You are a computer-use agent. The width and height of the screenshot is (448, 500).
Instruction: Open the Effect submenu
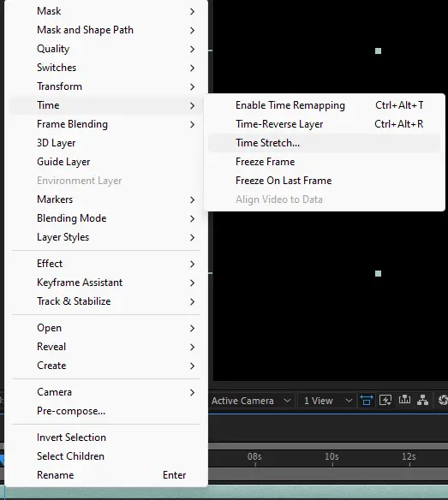pos(106,264)
